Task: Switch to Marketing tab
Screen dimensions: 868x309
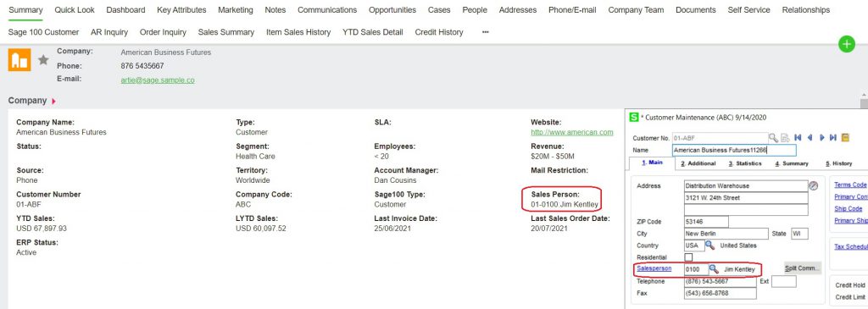Action: pos(236,10)
